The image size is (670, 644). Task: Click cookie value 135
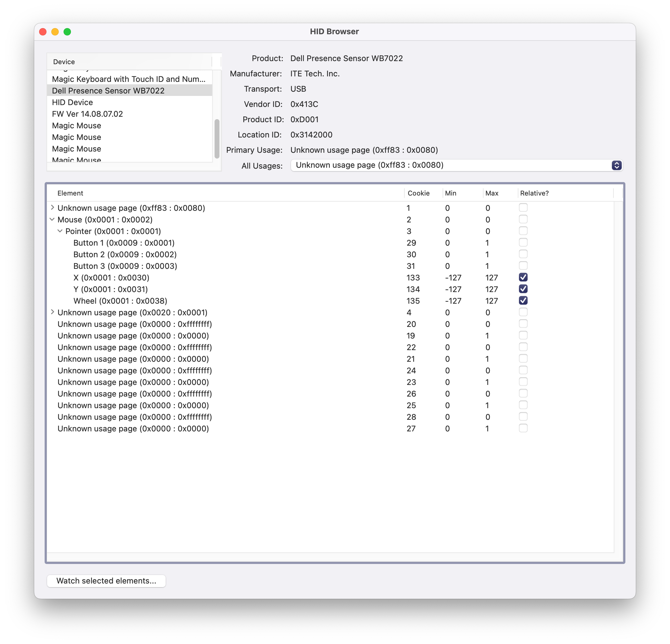point(413,301)
